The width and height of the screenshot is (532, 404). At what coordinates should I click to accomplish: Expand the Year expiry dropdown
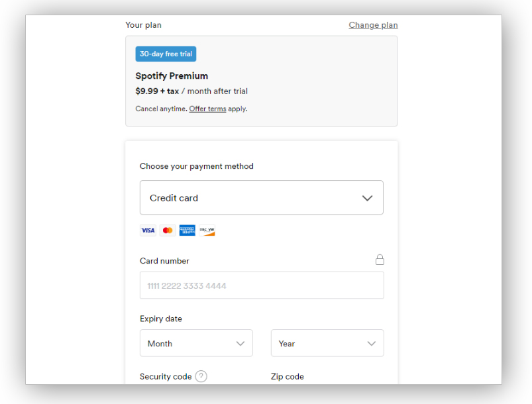[327, 343]
